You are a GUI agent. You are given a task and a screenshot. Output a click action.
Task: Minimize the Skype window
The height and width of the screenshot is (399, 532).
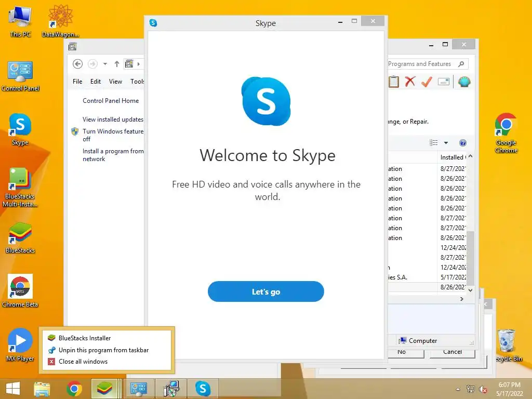coord(340,22)
